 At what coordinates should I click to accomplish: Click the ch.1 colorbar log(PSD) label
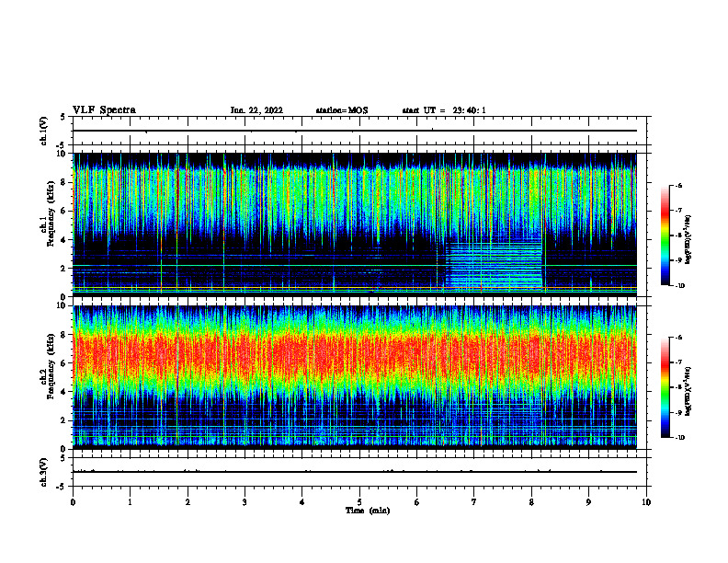tap(688, 239)
